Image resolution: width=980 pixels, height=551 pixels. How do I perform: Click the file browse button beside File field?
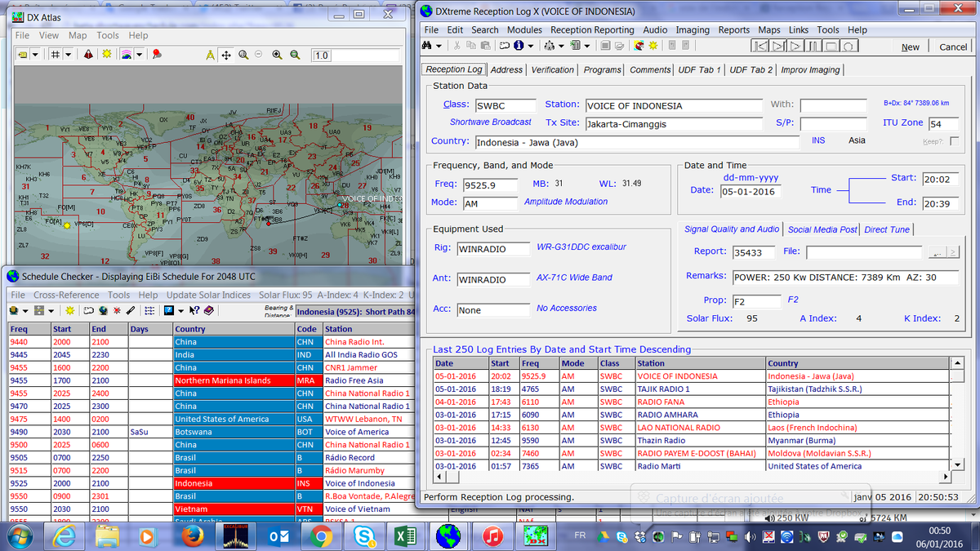tap(937, 252)
